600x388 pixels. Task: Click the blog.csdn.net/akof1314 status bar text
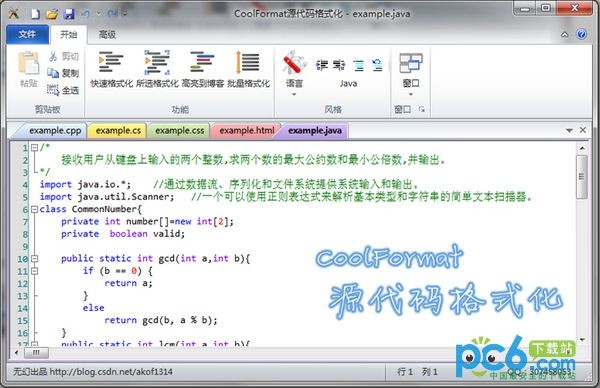[x=111, y=372]
